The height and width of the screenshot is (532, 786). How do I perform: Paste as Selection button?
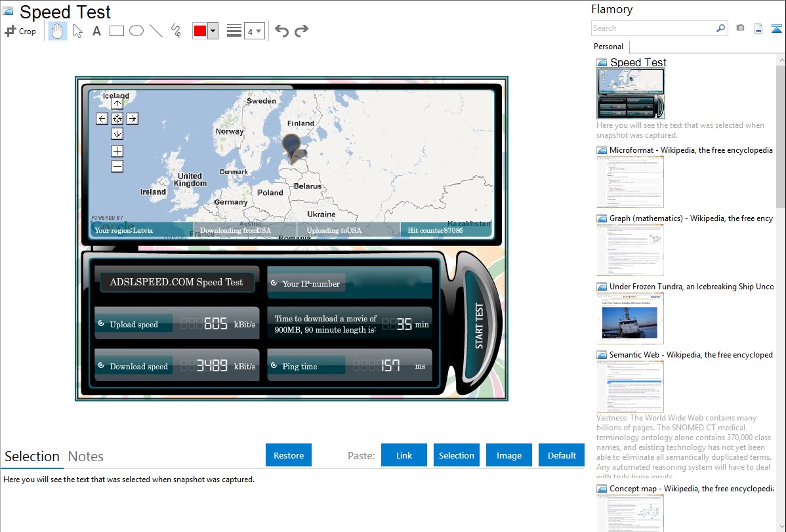(x=456, y=455)
